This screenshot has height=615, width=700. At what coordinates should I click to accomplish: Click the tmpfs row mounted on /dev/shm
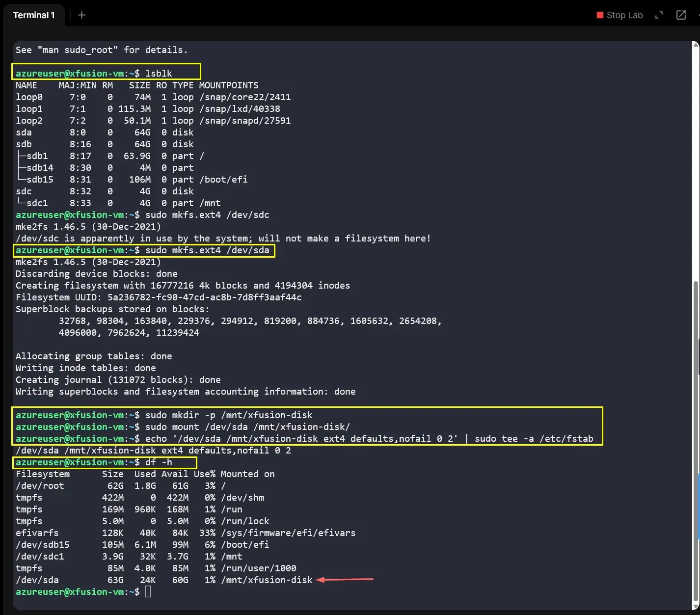point(140,498)
